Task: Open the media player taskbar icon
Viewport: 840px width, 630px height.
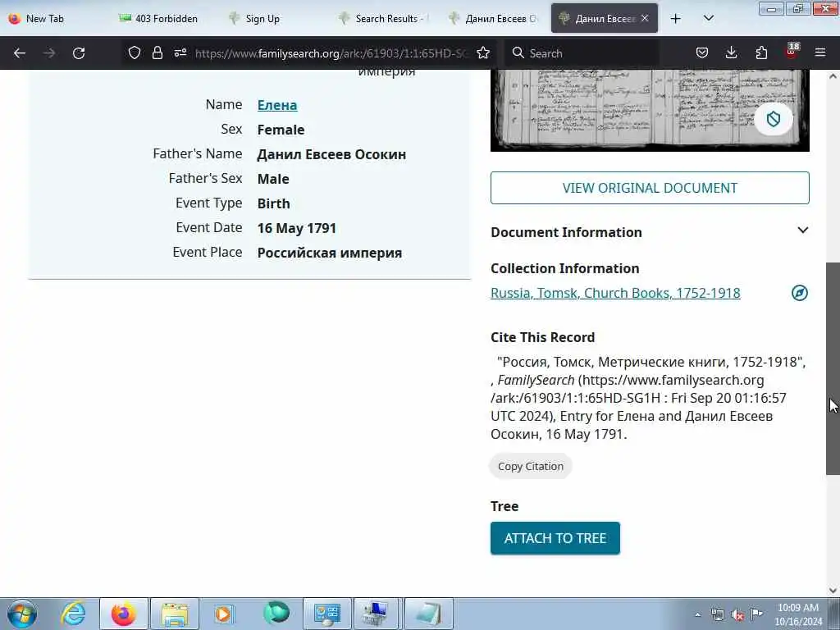Action: coord(224,614)
